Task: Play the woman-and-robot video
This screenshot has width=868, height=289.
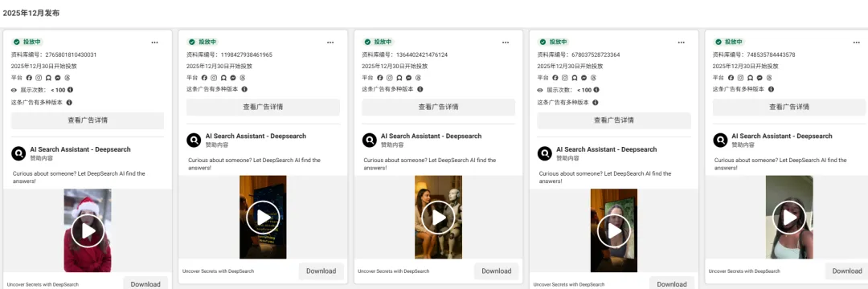Action: [x=439, y=218]
